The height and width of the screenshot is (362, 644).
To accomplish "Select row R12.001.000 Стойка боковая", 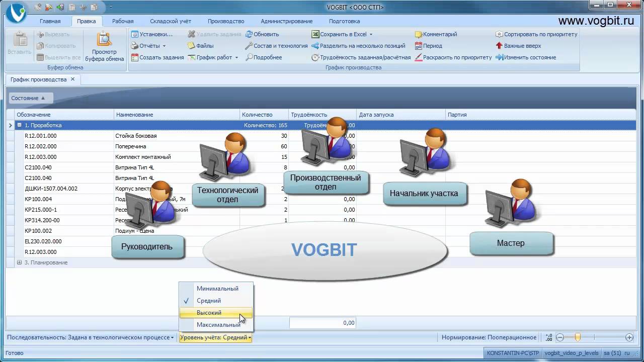I will click(x=322, y=136).
